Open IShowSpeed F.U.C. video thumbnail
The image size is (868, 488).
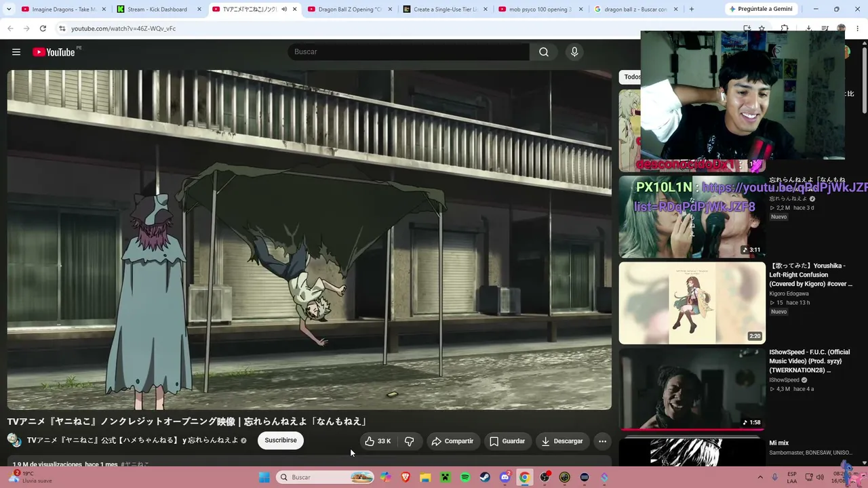point(692,389)
